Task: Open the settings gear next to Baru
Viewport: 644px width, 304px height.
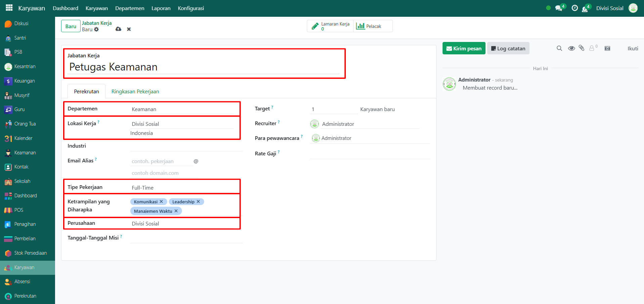Action: [97, 30]
